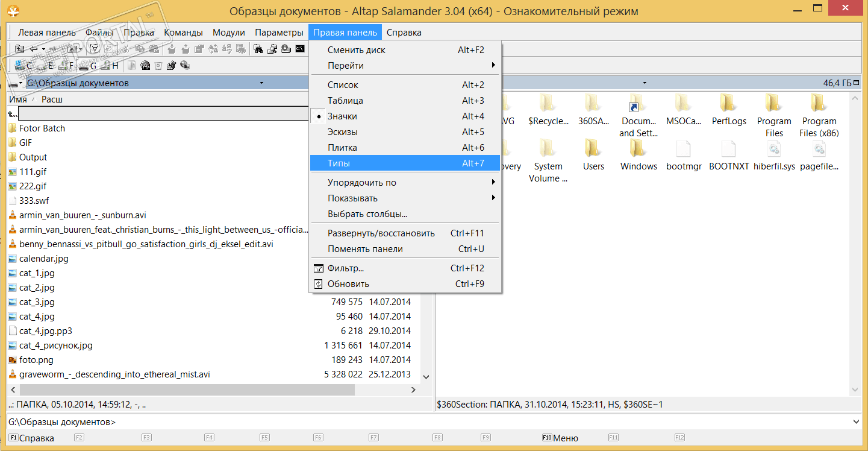Expand the Упорядочить по submenu
Screen dimensions: 868x451
click(405, 183)
